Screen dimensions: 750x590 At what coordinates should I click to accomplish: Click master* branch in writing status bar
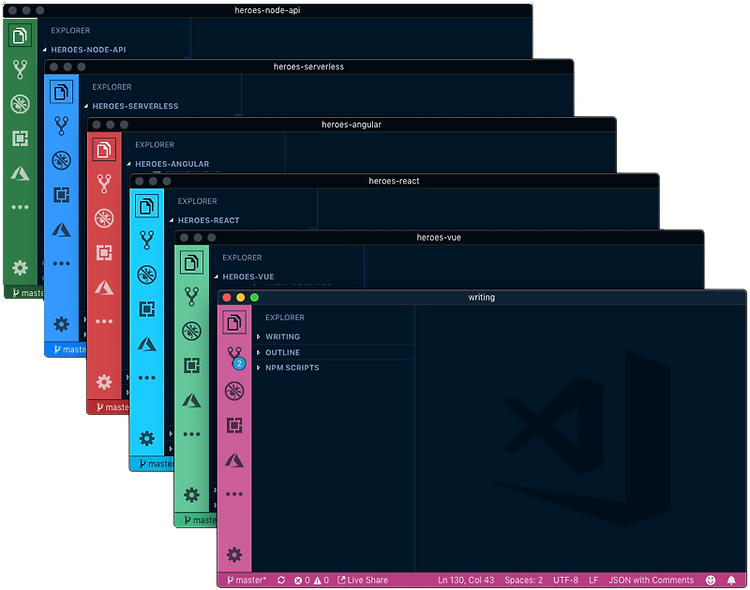[x=246, y=580]
